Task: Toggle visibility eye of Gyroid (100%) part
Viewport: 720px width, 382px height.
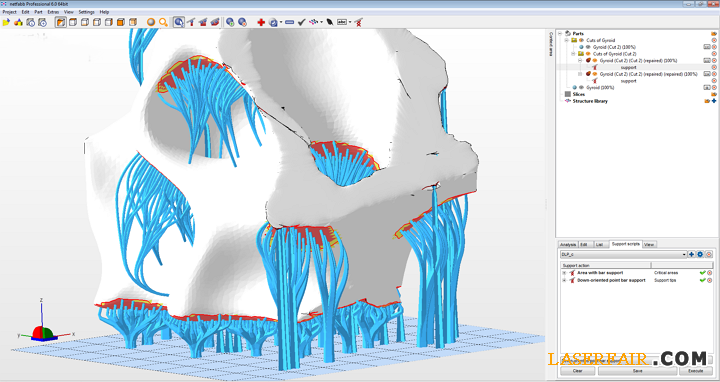Action: pyautogui.click(x=581, y=87)
